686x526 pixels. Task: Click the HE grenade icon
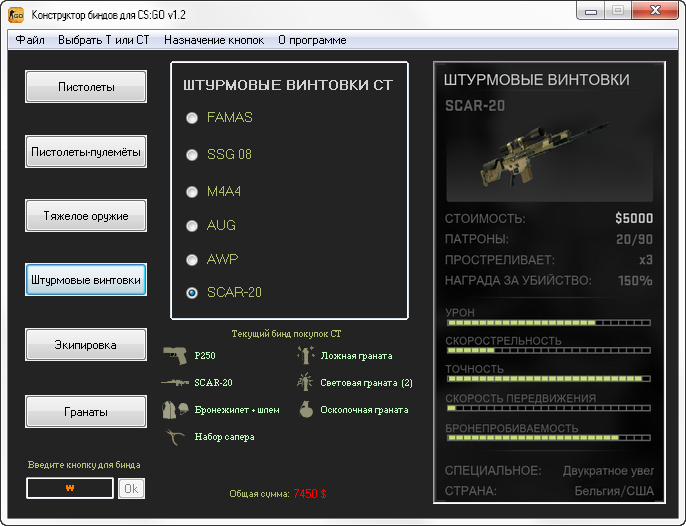pos(306,410)
